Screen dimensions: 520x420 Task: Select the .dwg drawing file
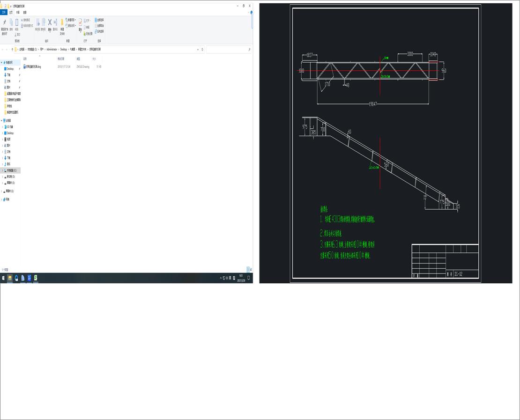[x=32, y=66]
